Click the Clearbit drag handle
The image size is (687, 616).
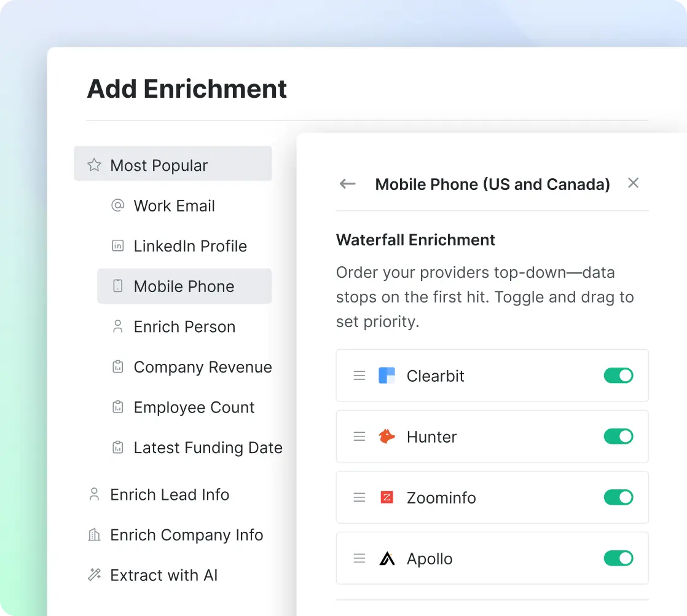359,376
